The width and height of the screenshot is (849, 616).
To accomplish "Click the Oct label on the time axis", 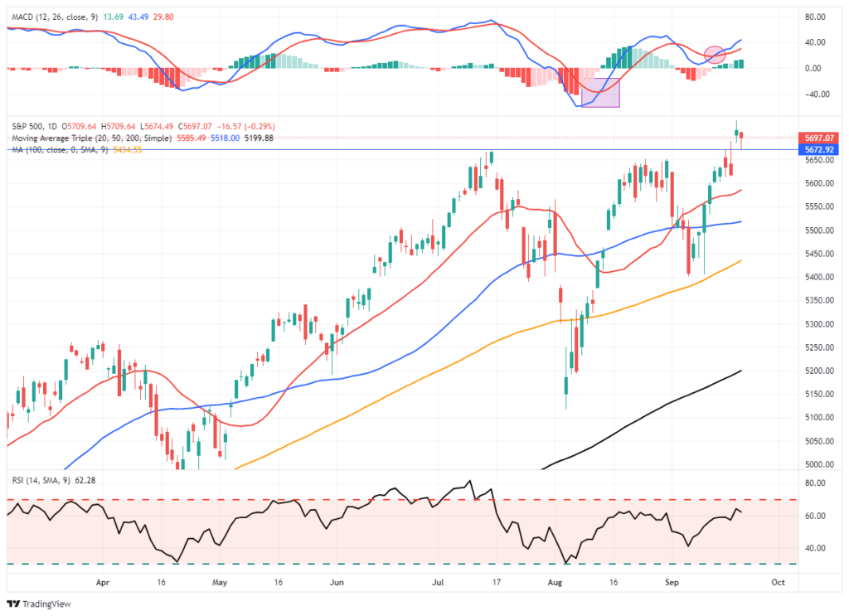I will (x=779, y=583).
